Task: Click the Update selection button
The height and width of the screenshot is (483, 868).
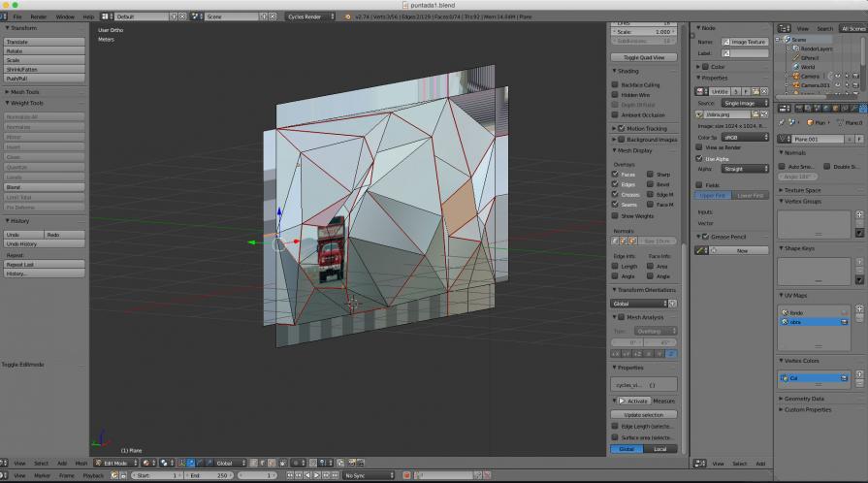Action: click(644, 414)
